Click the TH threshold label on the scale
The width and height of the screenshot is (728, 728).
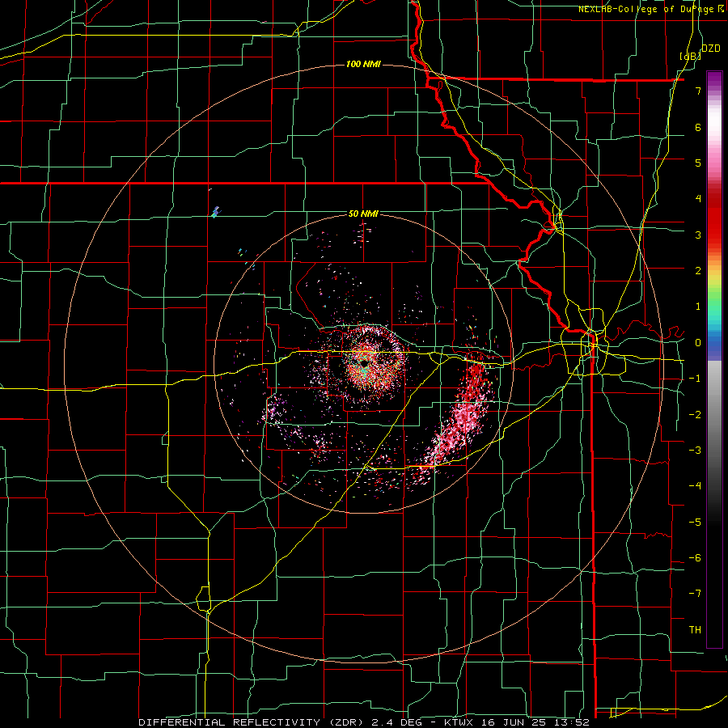tap(695, 630)
